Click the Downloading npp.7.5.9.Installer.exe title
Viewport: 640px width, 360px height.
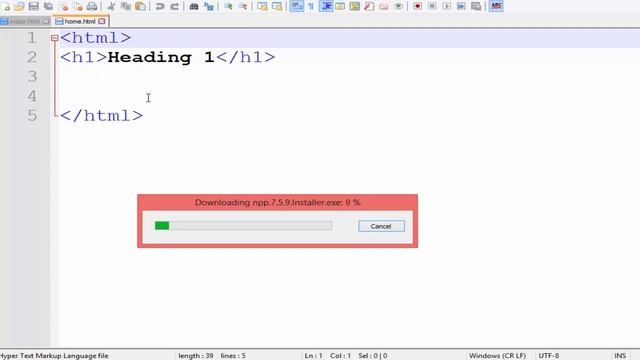(278, 202)
